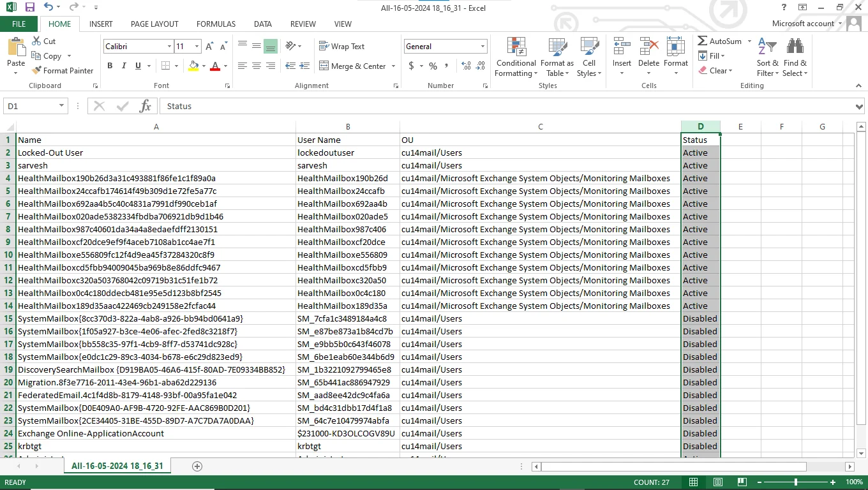Open the General number format dropdown
The image size is (868, 490).
point(483,47)
